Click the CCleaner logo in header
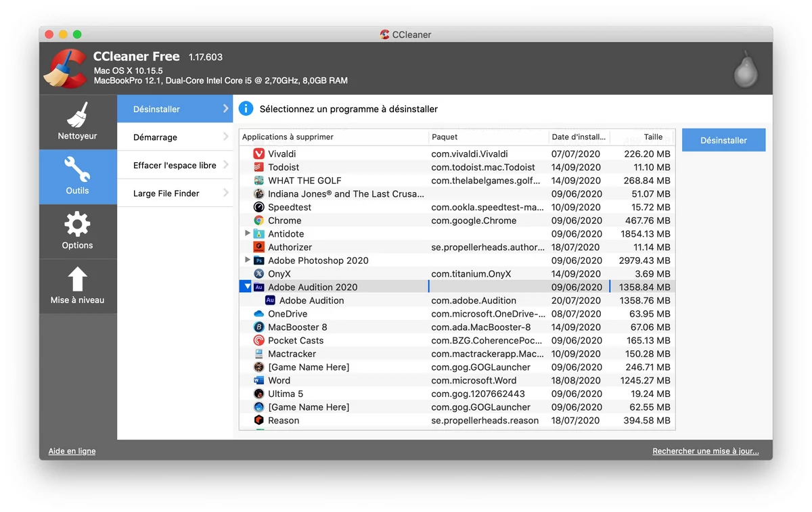Viewport: 812px width, 512px height. pyautogui.click(x=65, y=68)
